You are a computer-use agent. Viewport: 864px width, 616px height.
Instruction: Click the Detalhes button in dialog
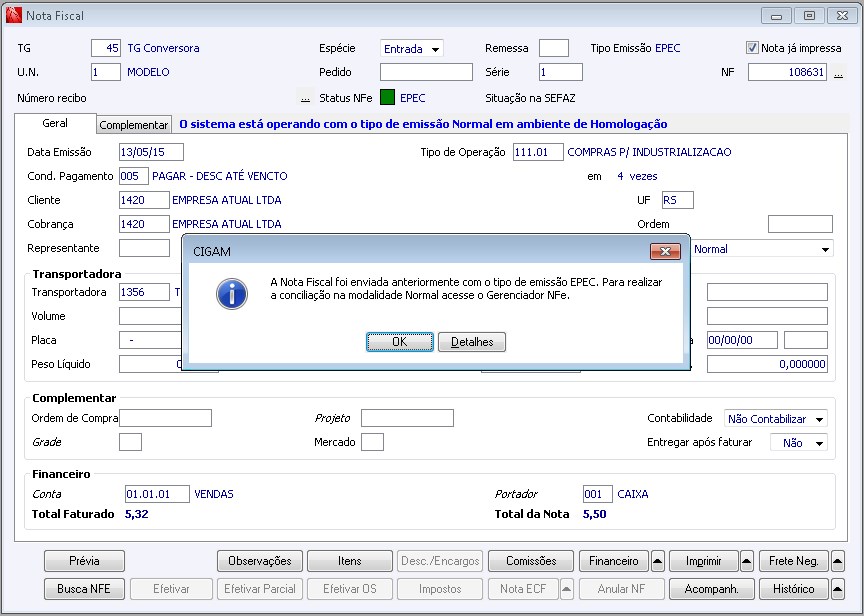[x=472, y=342]
